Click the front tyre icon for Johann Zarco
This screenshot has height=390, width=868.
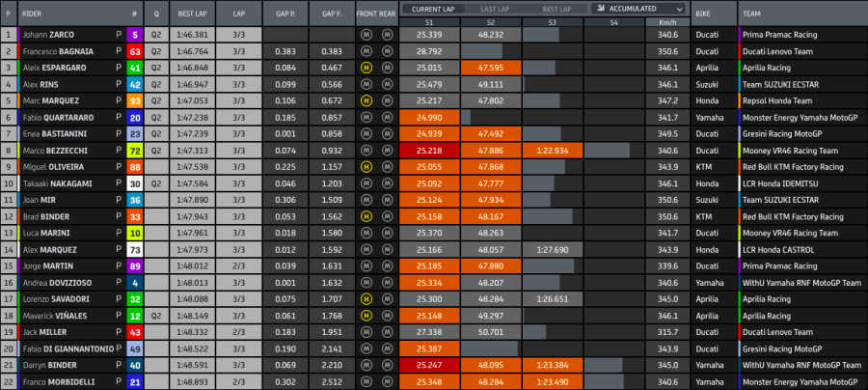pyautogui.click(x=366, y=35)
